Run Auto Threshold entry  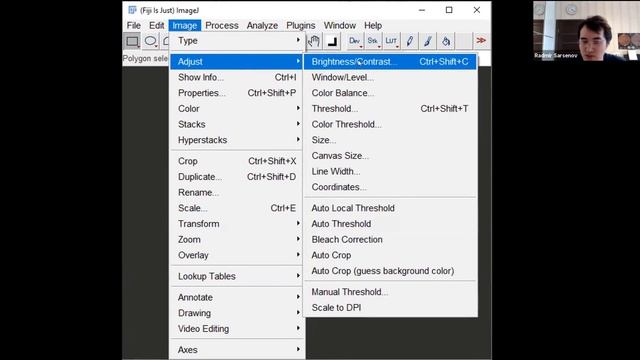tap(390, 224)
